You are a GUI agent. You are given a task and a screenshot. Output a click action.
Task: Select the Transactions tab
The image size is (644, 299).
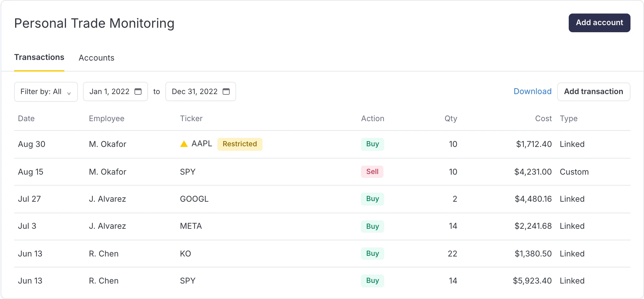(x=39, y=57)
